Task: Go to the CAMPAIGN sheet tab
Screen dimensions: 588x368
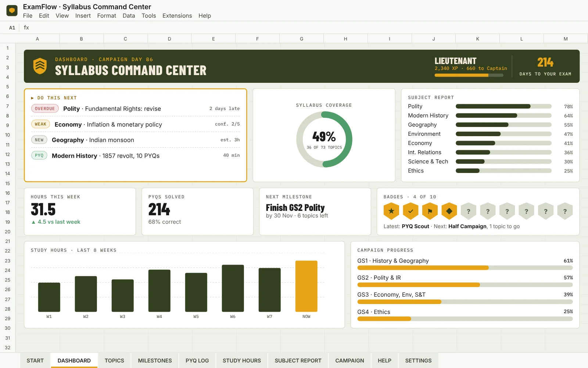Action: pos(349,361)
